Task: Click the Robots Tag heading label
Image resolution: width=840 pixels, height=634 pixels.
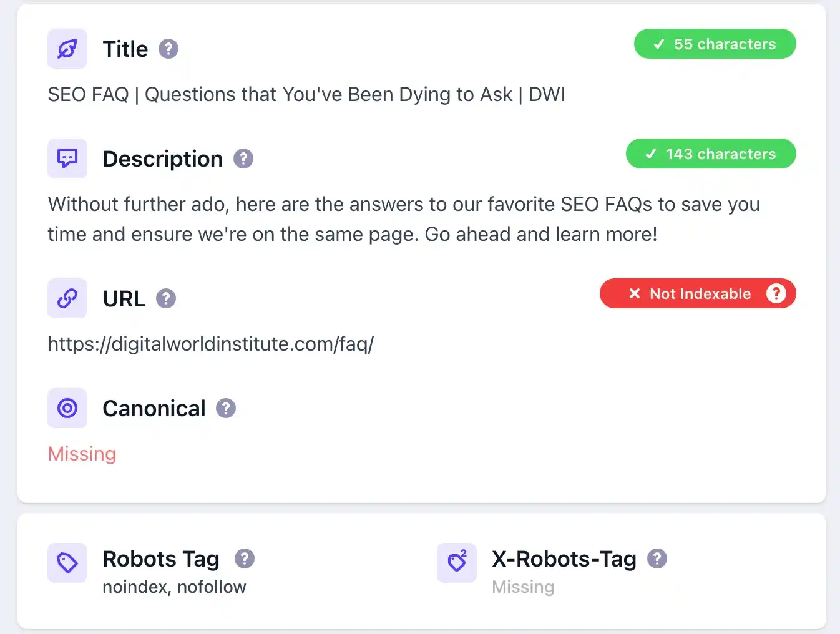Action: pyautogui.click(x=161, y=559)
